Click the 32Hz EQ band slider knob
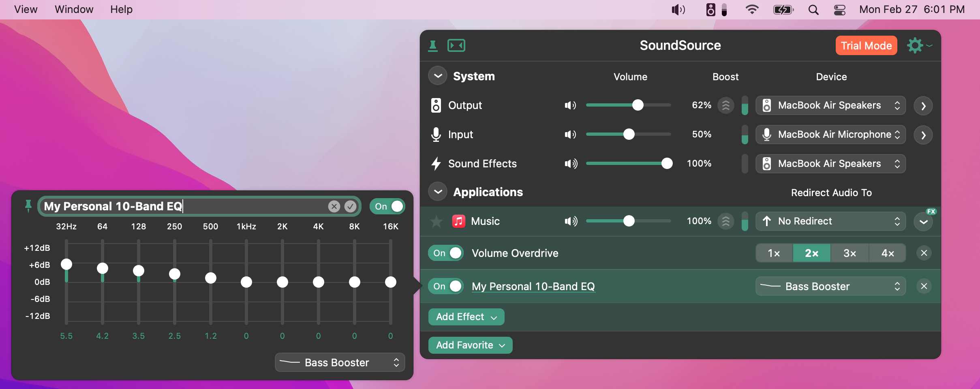The width and height of the screenshot is (980, 389). point(66,265)
